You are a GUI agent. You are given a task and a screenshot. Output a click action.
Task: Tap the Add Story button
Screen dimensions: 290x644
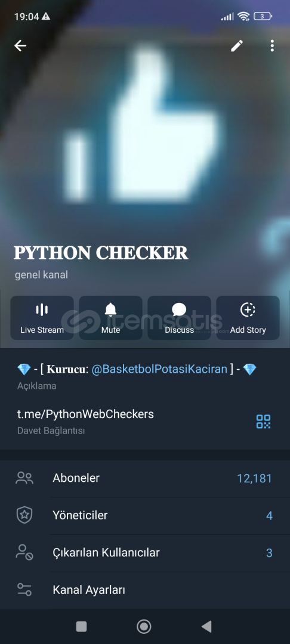pyautogui.click(x=248, y=318)
